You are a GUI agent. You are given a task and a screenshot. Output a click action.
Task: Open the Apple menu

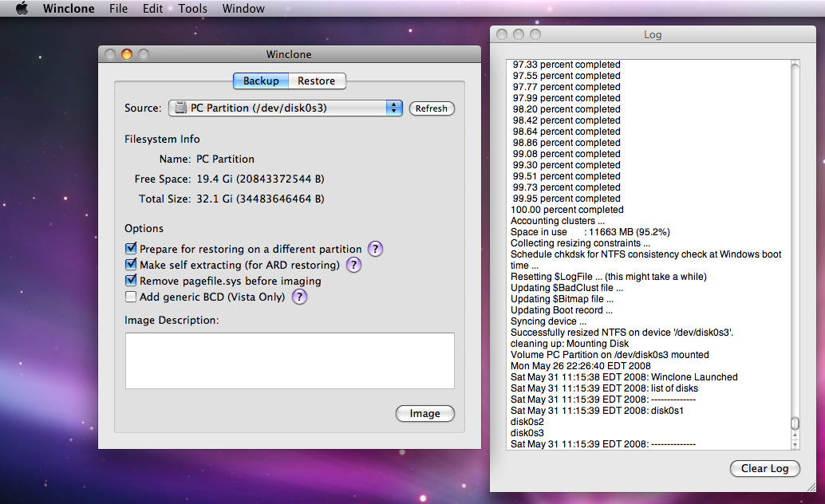point(22,9)
